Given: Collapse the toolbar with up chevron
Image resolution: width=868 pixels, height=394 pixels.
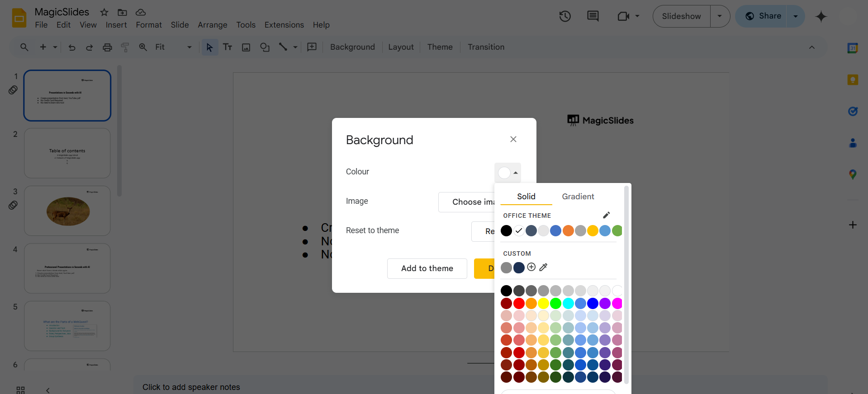Looking at the screenshot, I should click(812, 47).
